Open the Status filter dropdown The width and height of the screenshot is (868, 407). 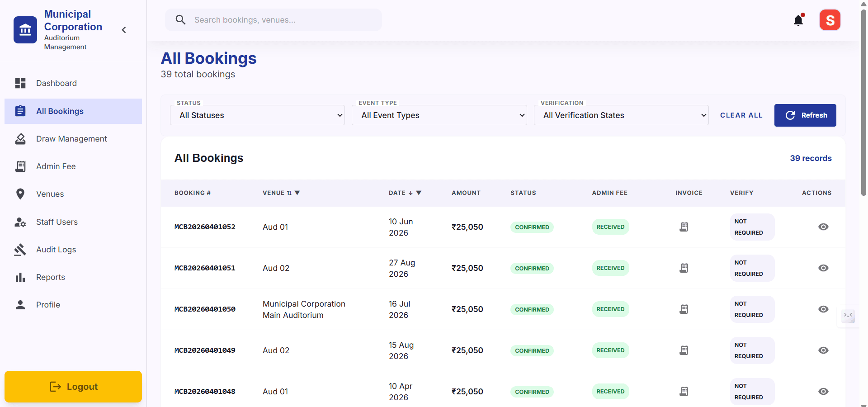click(x=257, y=115)
